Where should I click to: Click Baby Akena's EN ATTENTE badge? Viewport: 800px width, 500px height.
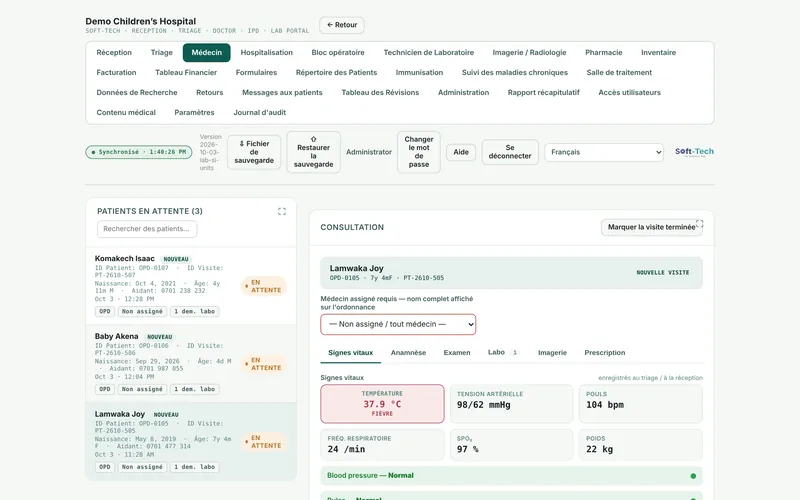(264, 364)
